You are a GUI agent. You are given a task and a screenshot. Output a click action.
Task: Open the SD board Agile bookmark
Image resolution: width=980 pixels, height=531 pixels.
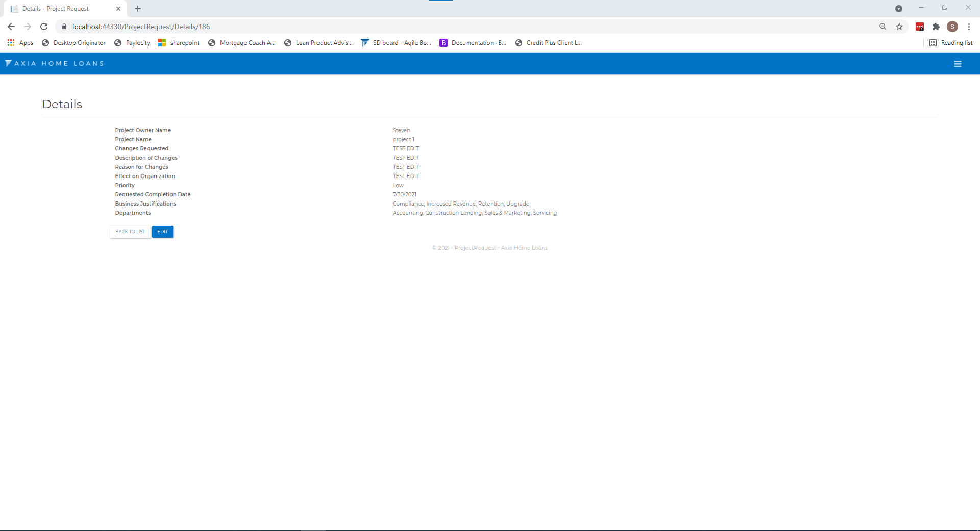click(396, 43)
